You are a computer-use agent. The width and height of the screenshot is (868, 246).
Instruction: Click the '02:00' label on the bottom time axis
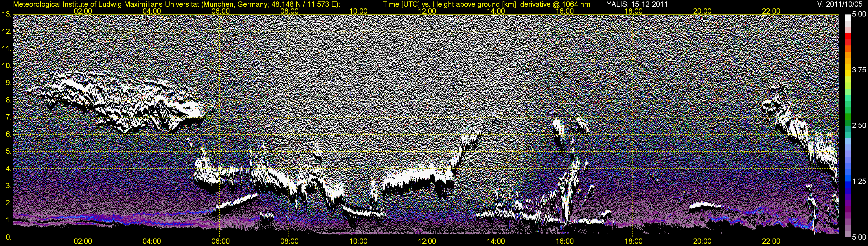tap(83, 242)
